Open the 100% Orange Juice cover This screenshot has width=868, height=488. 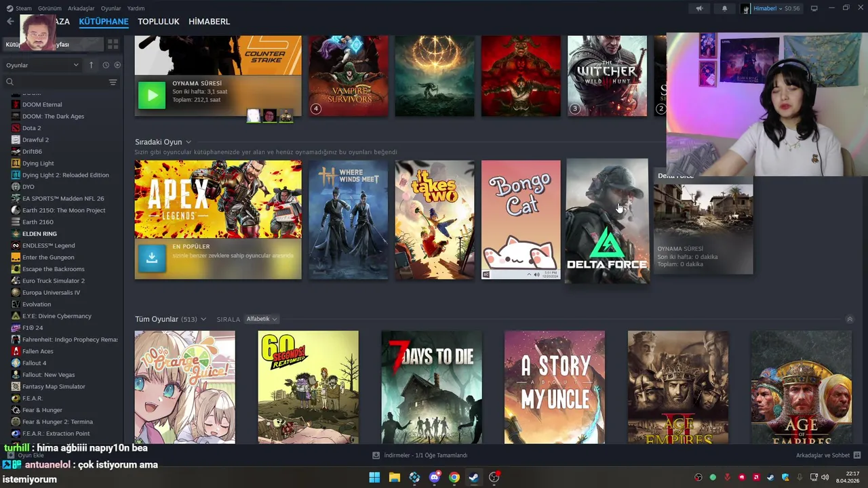[184, 387]
